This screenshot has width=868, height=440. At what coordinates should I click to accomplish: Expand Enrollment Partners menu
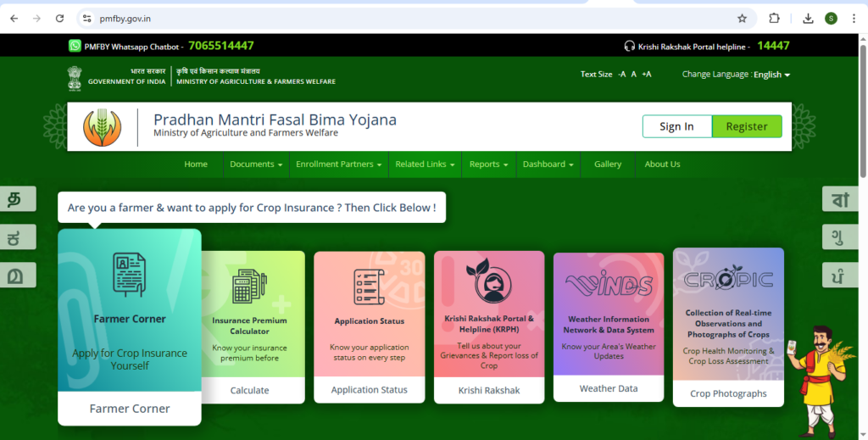click(339, 164)
